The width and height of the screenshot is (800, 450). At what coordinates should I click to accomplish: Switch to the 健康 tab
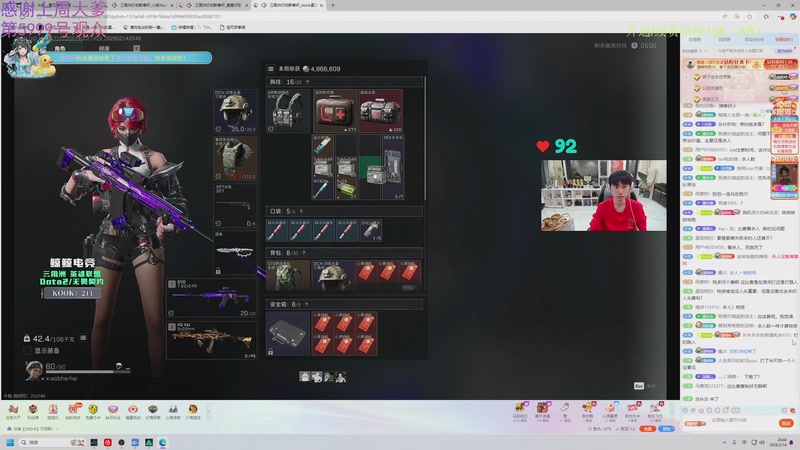104,48
